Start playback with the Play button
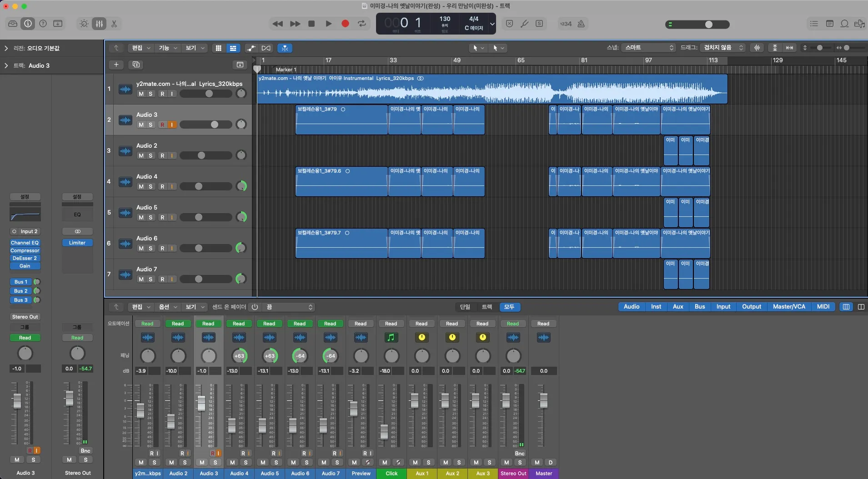The image size is (868, 479). pyautogui.click(x=328, y=24)
